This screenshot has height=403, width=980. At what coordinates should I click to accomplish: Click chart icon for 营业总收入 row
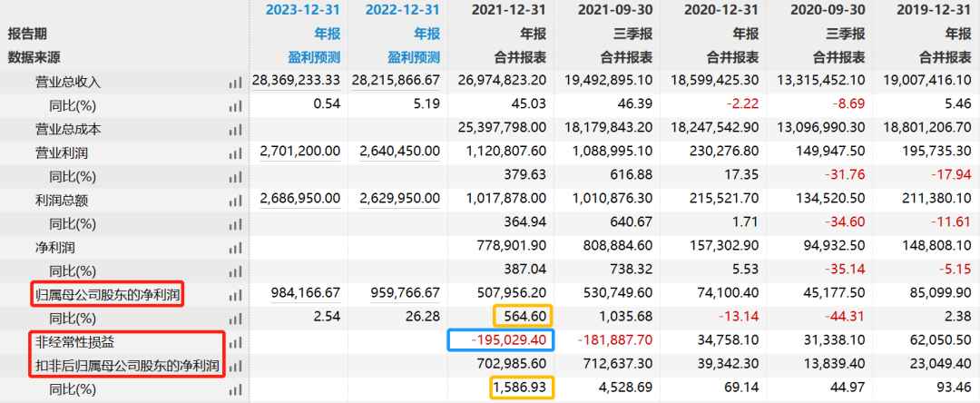[x=236, y=82]
